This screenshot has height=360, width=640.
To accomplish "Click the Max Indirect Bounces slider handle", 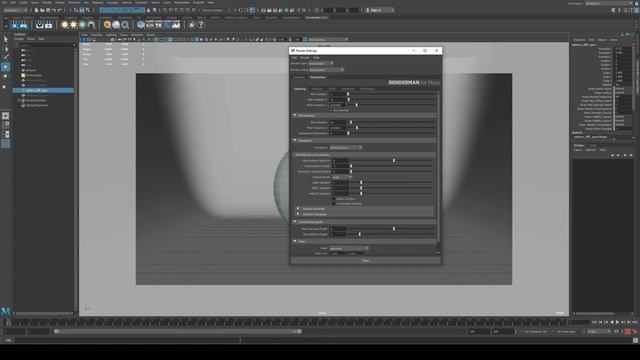I will [394, 161].
